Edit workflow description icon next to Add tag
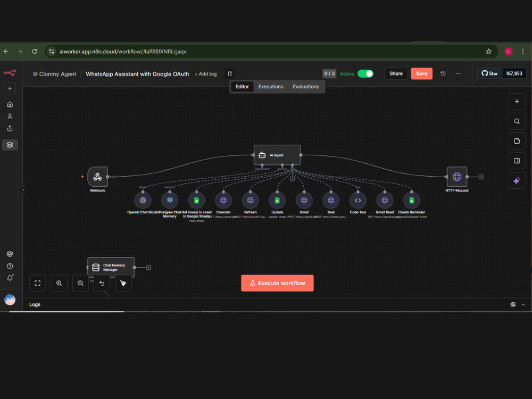Image resolution: width=532 pixels, height=399 pixels. tap(230, 73)
